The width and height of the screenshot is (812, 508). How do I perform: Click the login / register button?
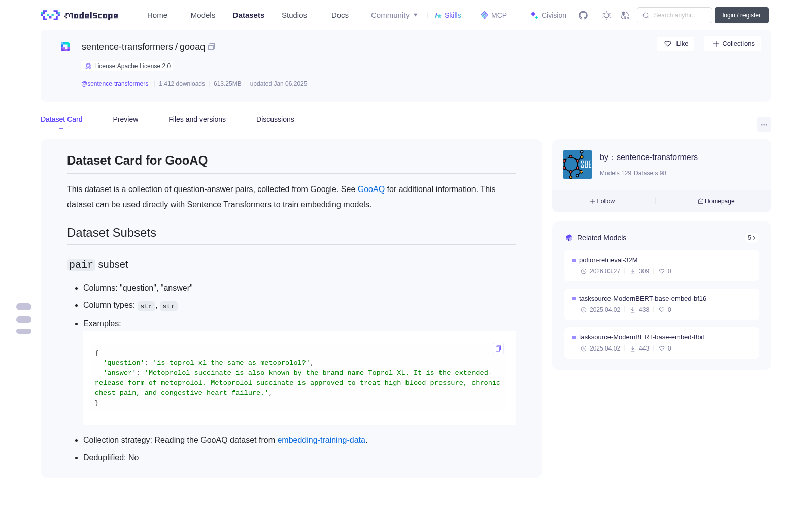(741, 15)
